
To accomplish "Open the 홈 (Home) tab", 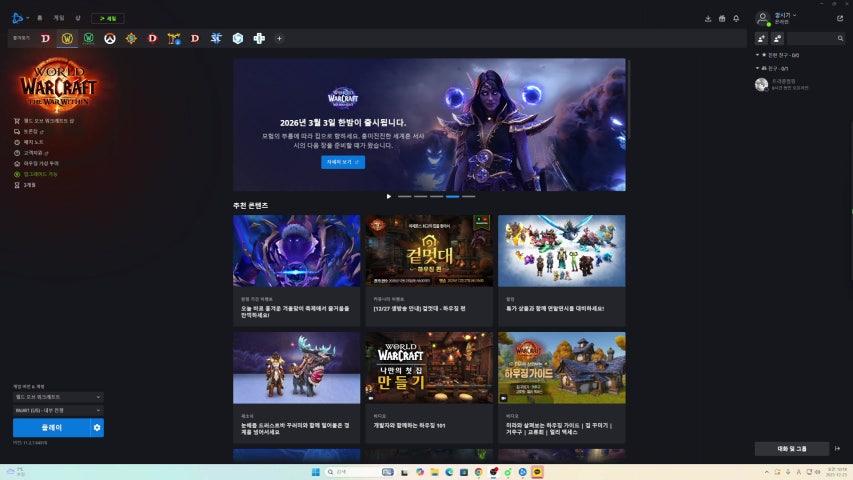I will [40, 18].
